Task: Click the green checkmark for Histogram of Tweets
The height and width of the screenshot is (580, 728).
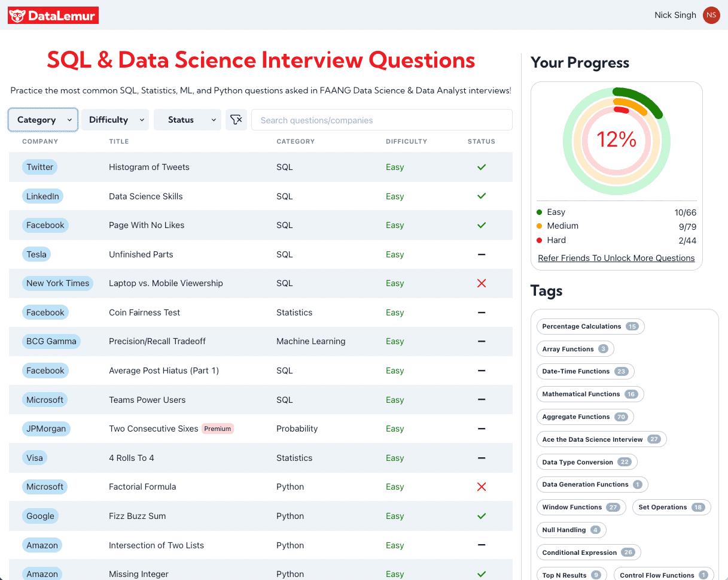Action: (482, 167)
